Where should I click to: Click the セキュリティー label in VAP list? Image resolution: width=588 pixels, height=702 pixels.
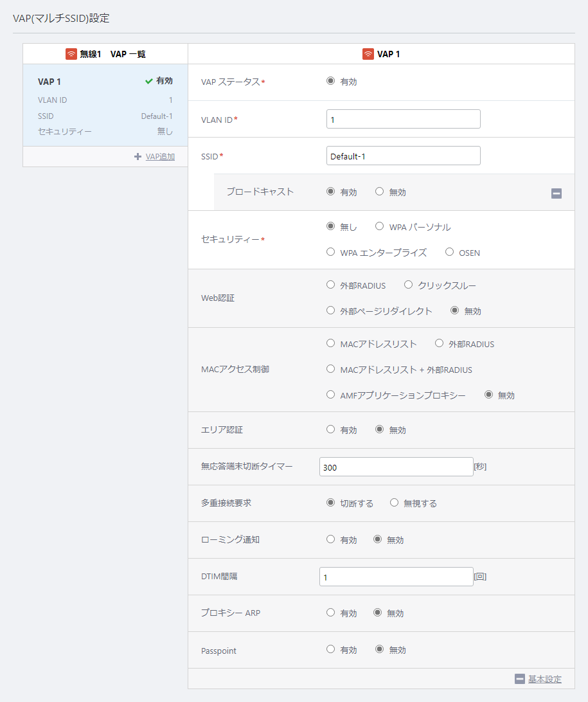64,132
